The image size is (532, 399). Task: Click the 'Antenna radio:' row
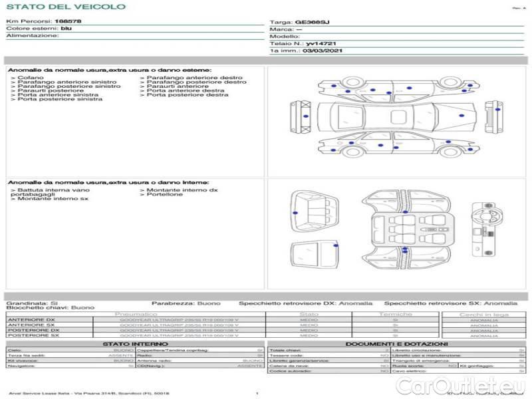200,360
